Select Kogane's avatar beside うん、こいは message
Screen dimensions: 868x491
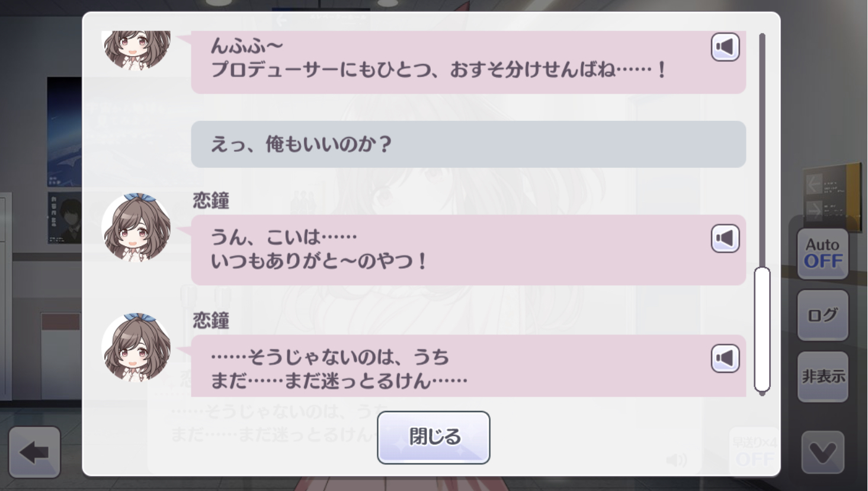coord(137,228)
